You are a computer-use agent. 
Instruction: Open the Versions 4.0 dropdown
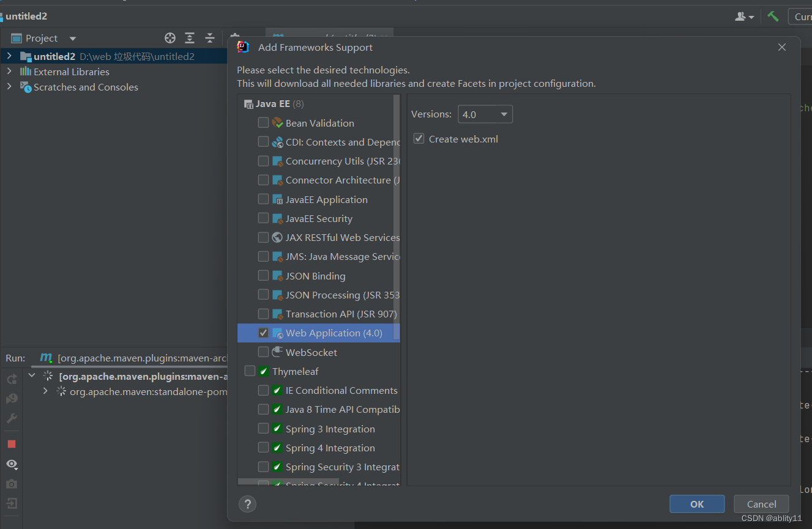[485, 114]
